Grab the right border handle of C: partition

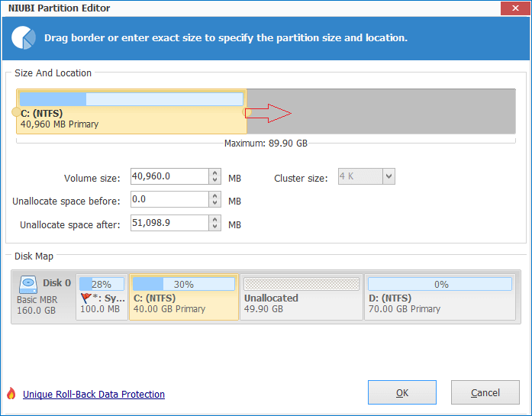tap(247, 112)
